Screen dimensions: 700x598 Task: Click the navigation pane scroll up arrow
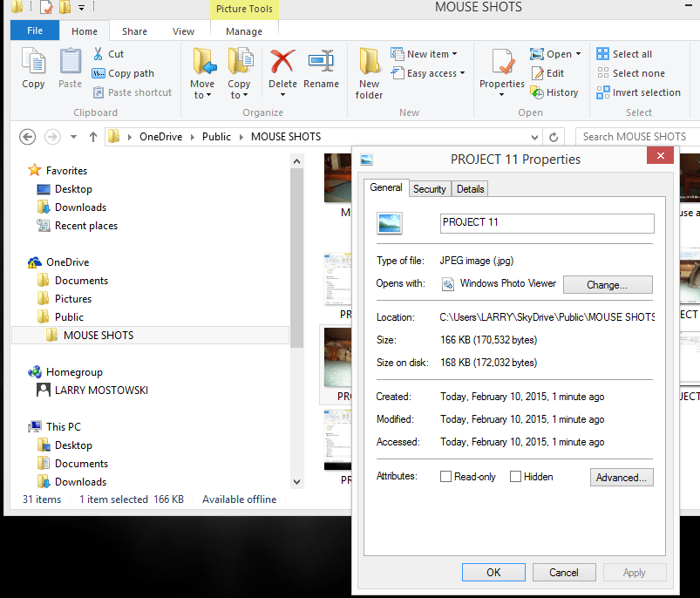coord(297,161)
